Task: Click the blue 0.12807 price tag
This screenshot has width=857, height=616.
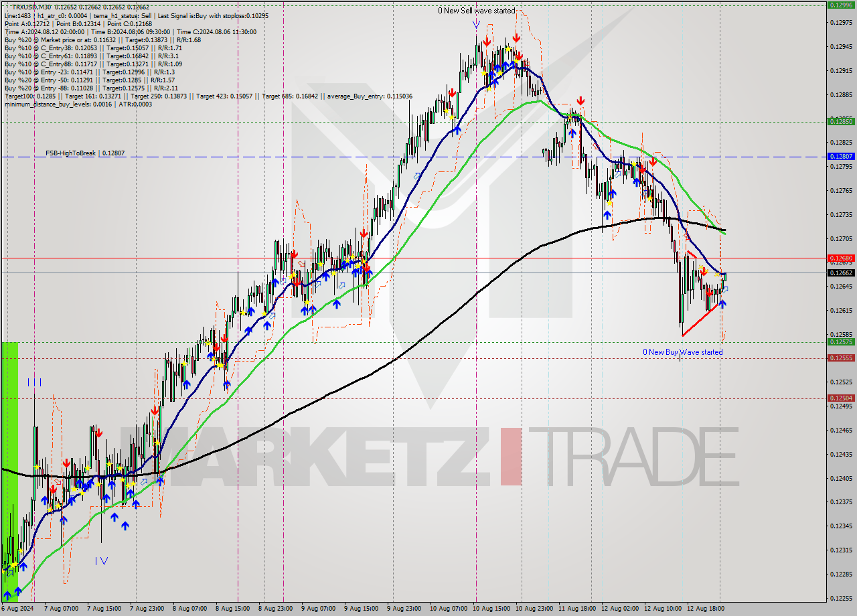Action: pos(841,156)
